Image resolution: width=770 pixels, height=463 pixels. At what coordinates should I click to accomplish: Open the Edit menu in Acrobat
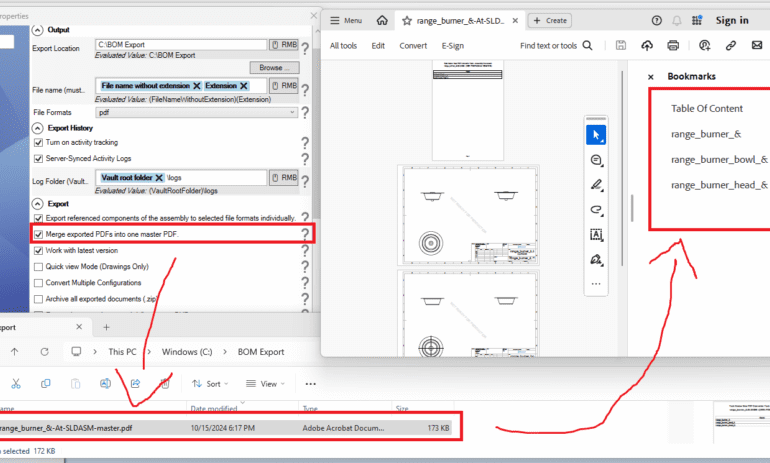[x=378, y=46]
